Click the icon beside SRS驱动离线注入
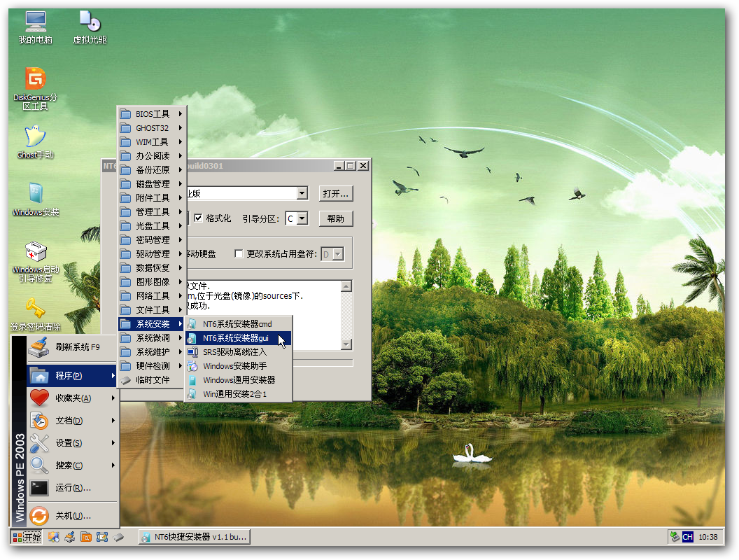 click(192, 351)
